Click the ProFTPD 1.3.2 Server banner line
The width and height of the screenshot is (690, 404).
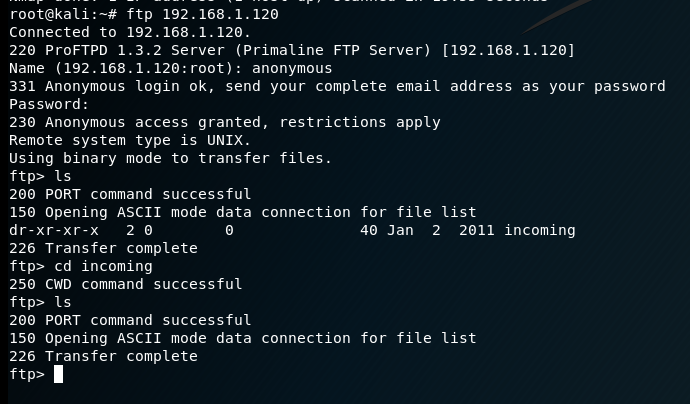click(x=292, y=50)
